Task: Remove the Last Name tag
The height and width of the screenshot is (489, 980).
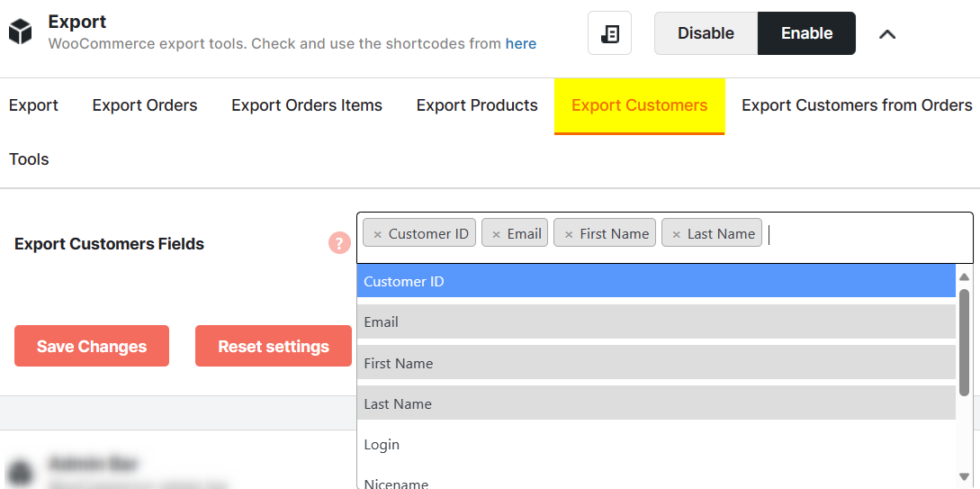Action: tap(676, 234)
